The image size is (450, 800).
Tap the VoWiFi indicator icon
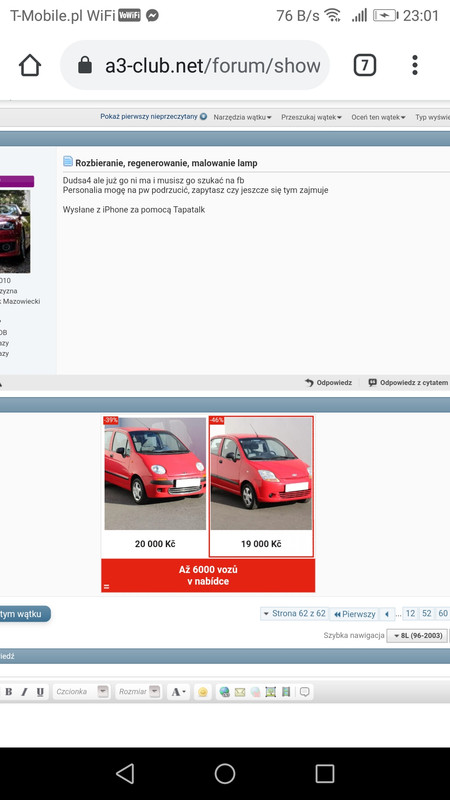129,15
